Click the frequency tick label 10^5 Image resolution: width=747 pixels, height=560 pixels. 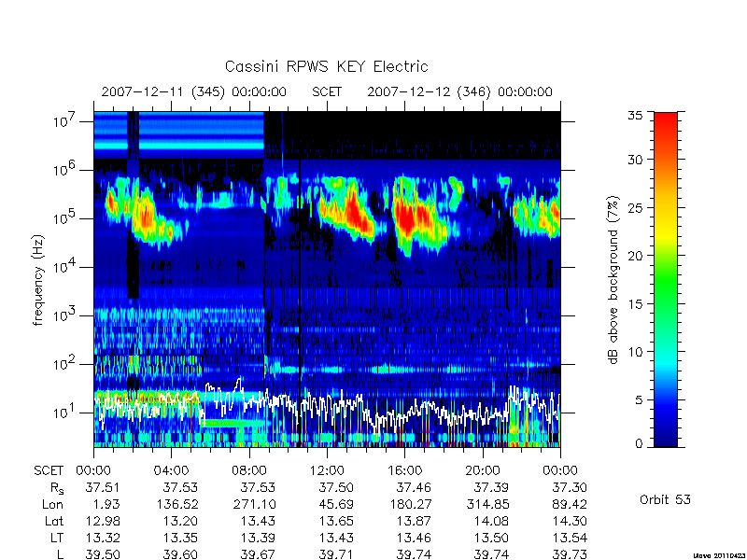[x=65, y=217]
